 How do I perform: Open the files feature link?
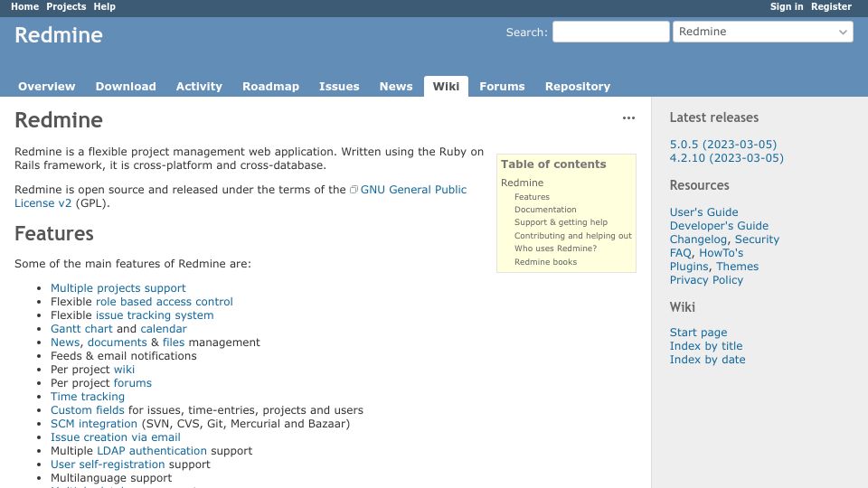click(x=174, y=343)
